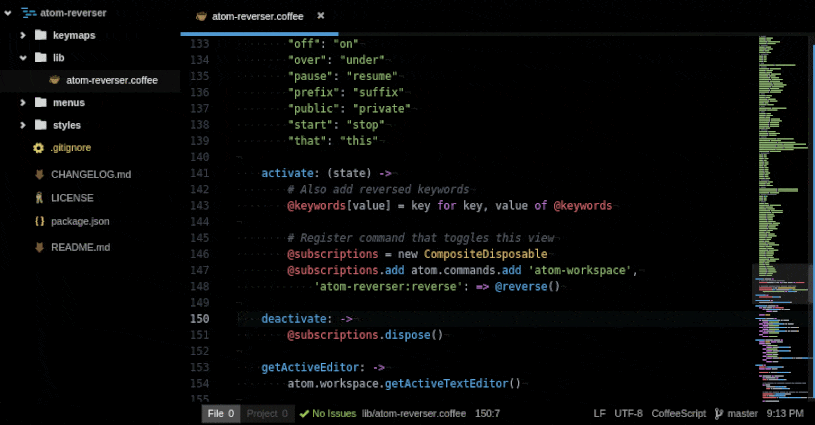The image size is (815, 425).
Task: Click the "resume" string value
Action: 372,76
